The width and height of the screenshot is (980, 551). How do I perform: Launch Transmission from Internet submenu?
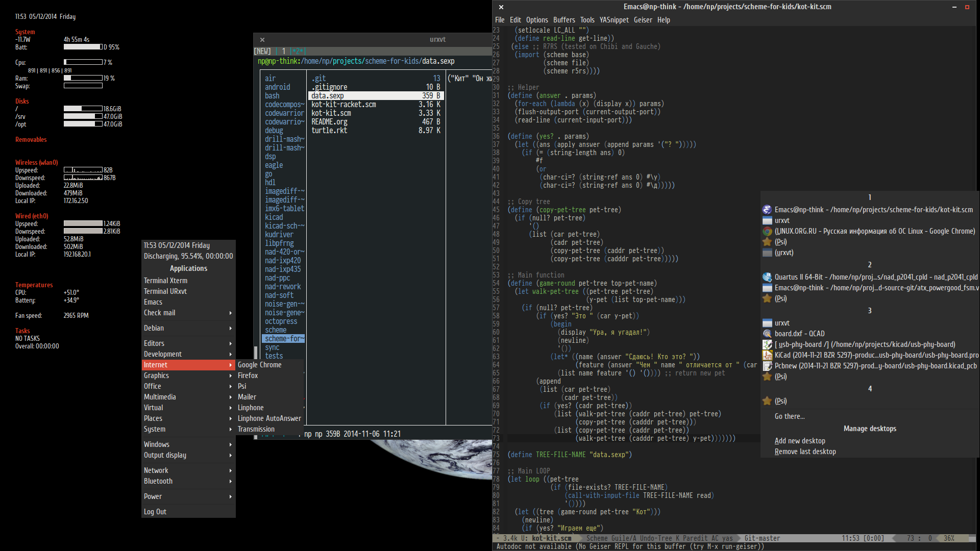click(270, 429)
